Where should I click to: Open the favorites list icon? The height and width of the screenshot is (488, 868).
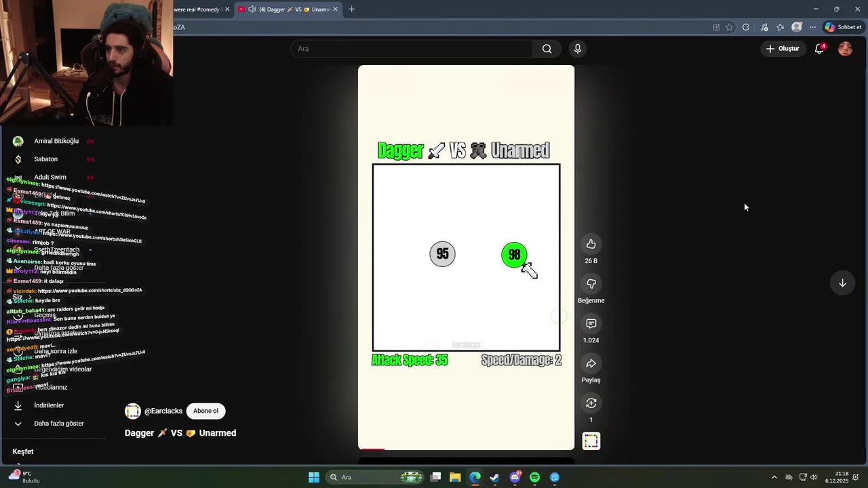[781, 27]
